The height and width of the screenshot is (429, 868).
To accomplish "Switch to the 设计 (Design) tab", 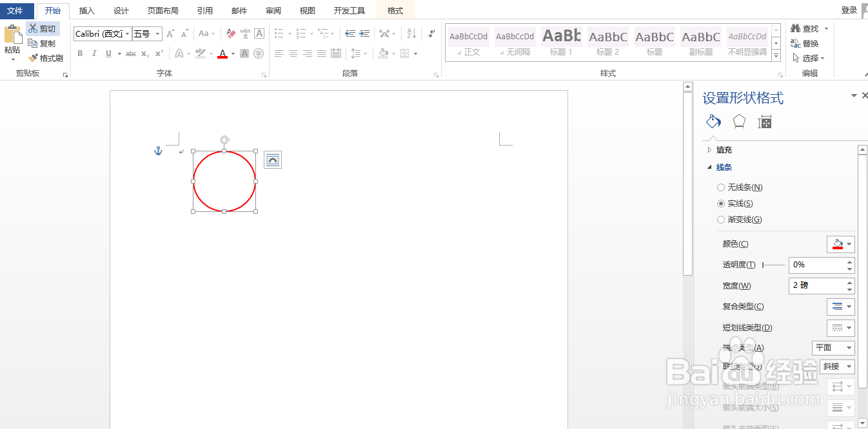I will pyautogui.click(x=121, y=10).
